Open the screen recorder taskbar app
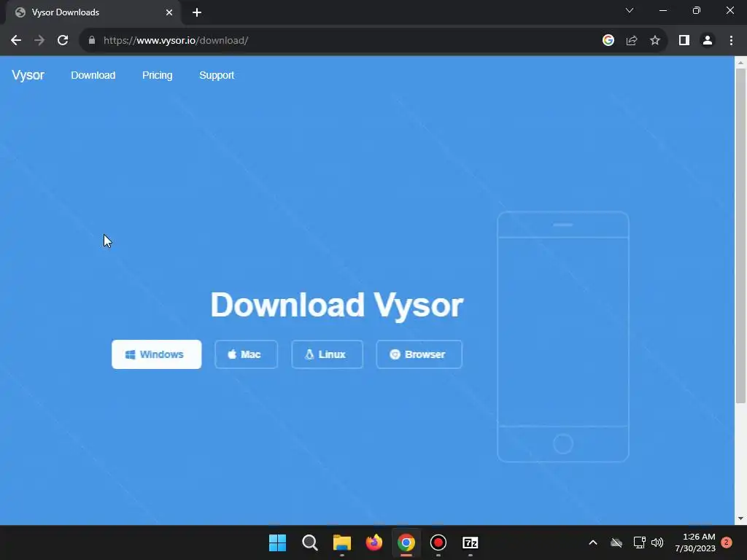747x560 pixels. [x=438, y=542]
